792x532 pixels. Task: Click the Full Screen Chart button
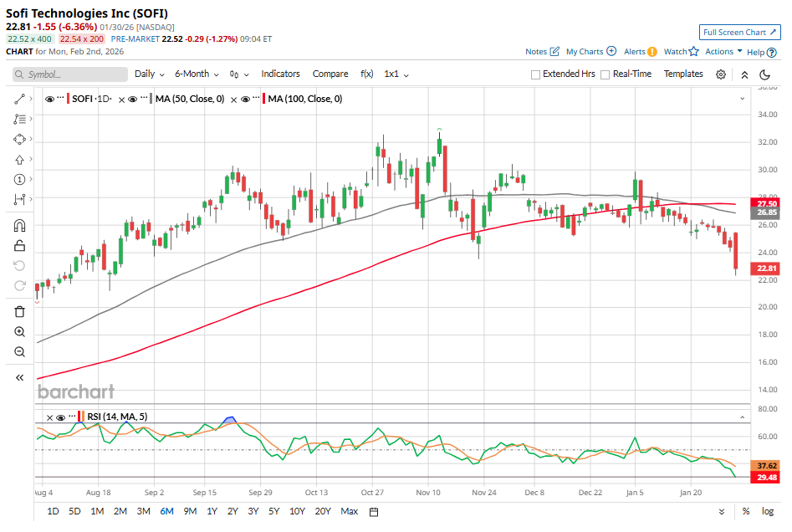coord(739,33)
